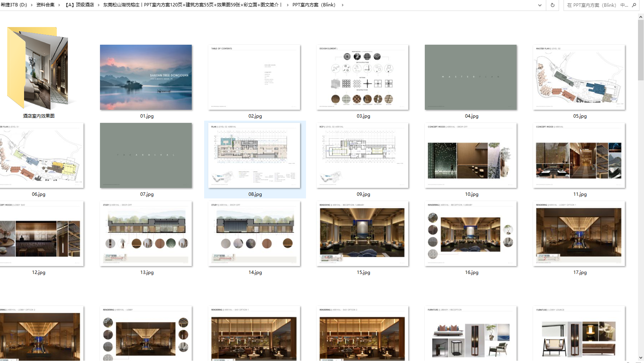Expand chevron after 希捷3TB (D:) breadcrumb
The image size is (644, 363).
pyautogui.click(x=32, y=5)
